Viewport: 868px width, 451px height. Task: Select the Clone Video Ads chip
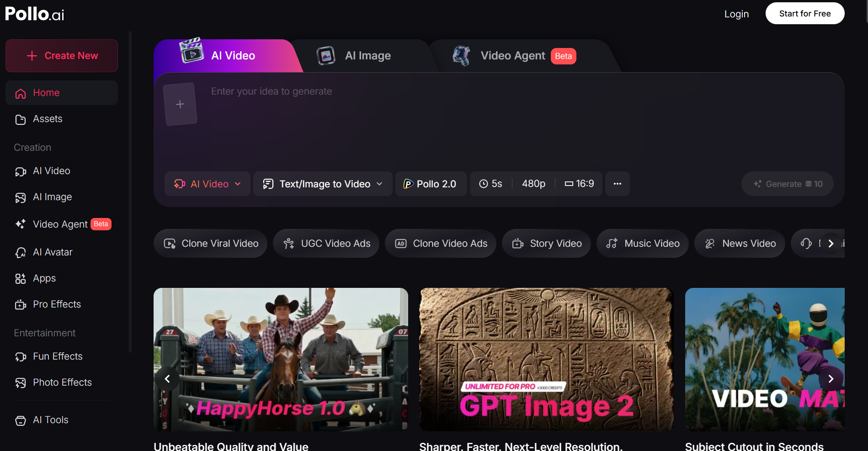click(x=441, y=244)
